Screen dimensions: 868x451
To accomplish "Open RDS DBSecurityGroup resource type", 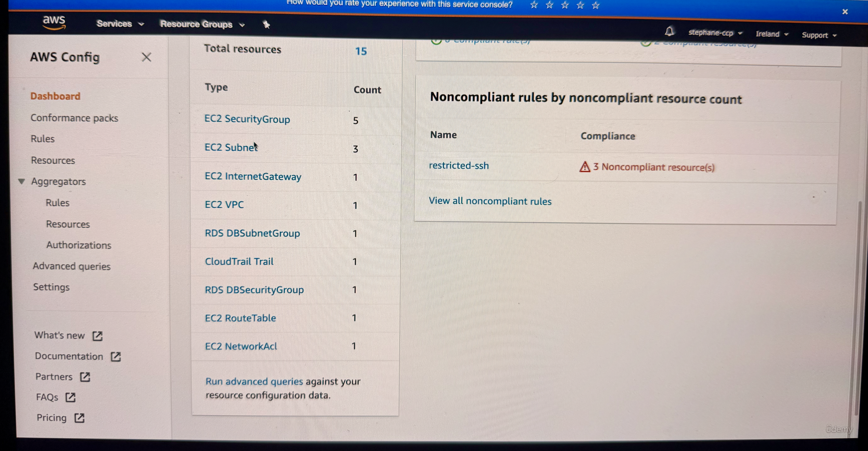I will [254, 290].
